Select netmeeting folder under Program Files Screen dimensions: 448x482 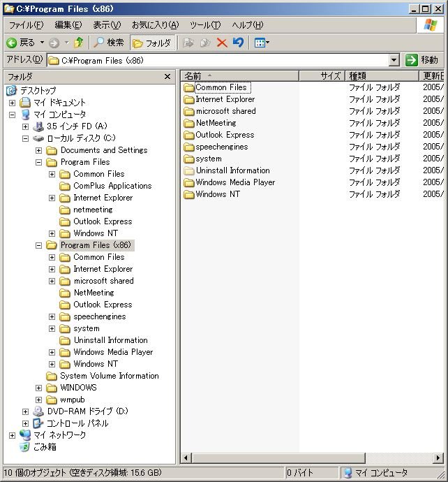coord(93,210)
